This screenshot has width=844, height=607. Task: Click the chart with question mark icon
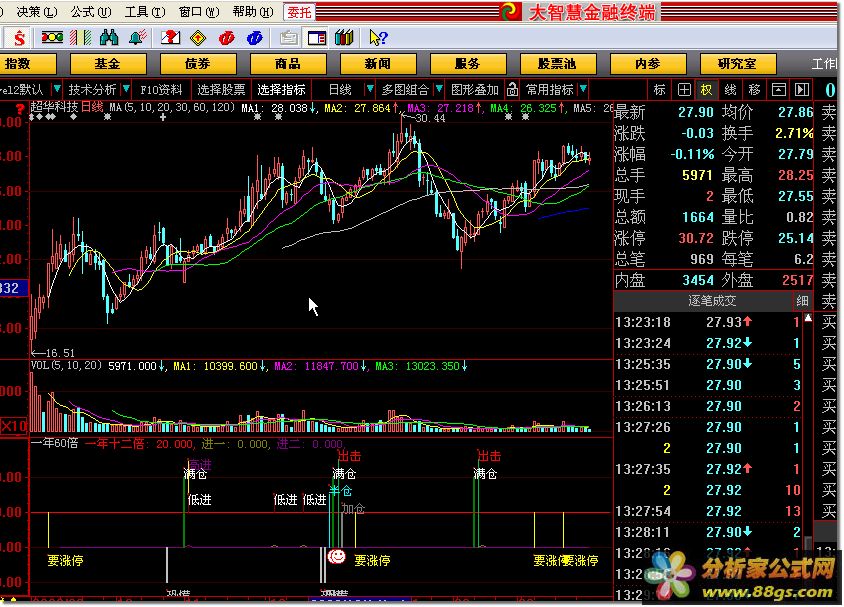coord(170,37)
